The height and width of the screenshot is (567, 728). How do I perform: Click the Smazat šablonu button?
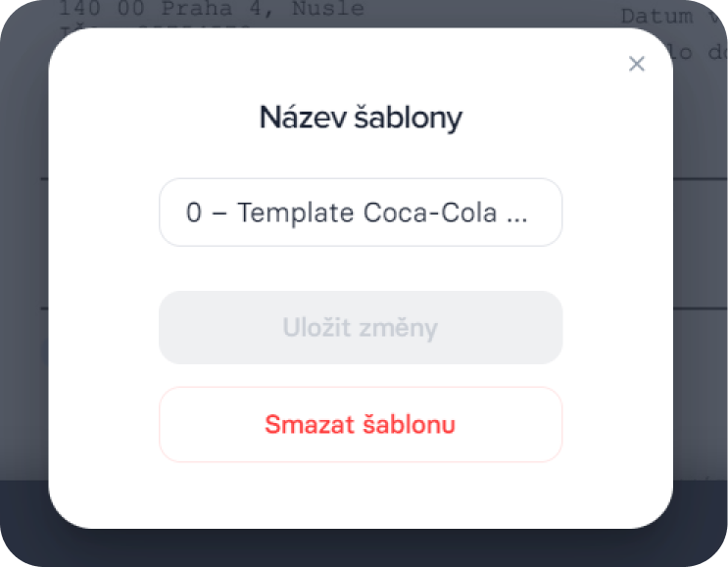click(x=361, y=424)
